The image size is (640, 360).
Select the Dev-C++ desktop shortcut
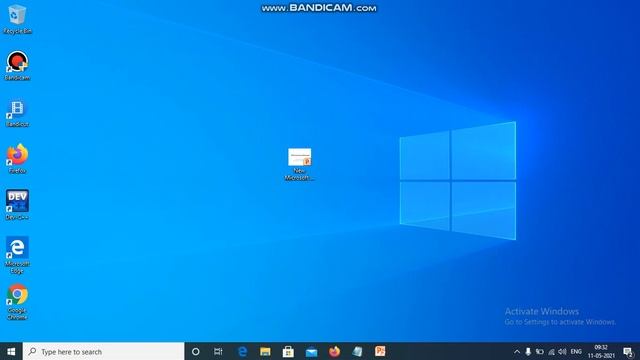pos(17,205)
